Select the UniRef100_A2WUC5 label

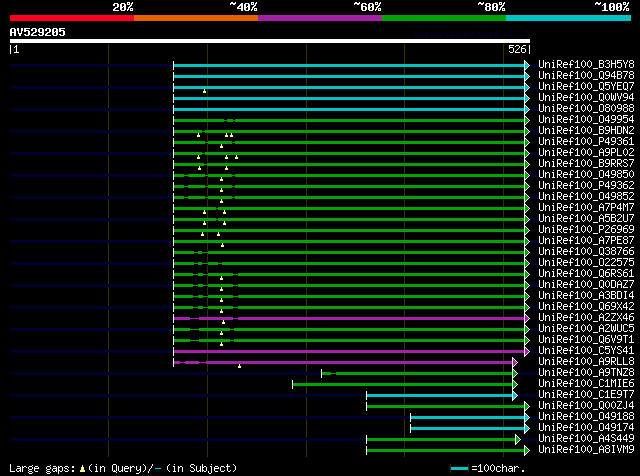pos(586,329)
